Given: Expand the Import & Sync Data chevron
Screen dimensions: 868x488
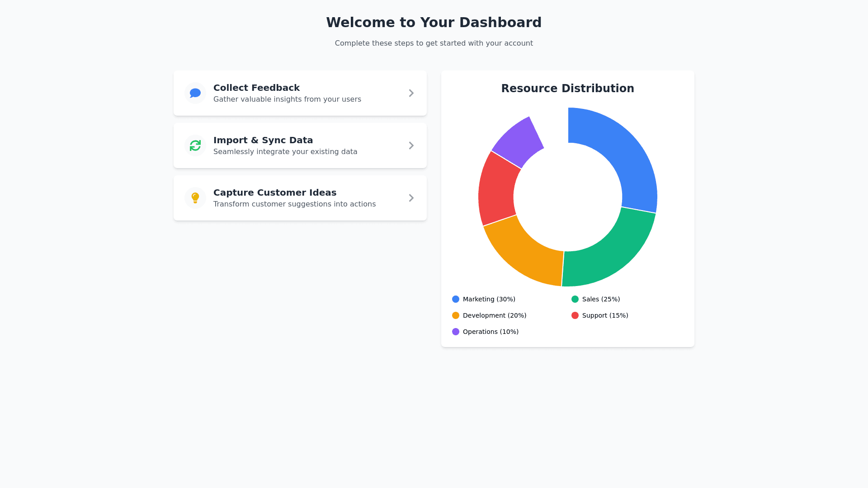Looking at the screenshot, I should (x=411, y=145).
